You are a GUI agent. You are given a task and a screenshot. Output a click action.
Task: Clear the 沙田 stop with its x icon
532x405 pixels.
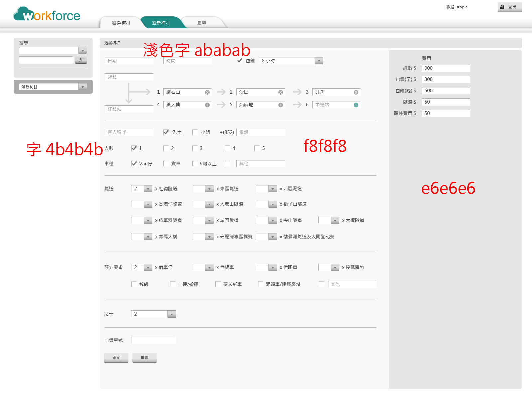pos(281,92)
